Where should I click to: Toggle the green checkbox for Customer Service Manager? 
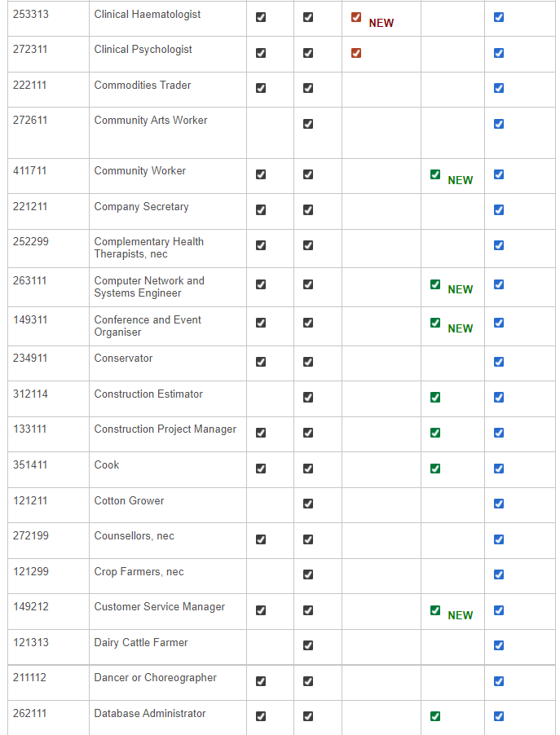click(x=435, y=610)
